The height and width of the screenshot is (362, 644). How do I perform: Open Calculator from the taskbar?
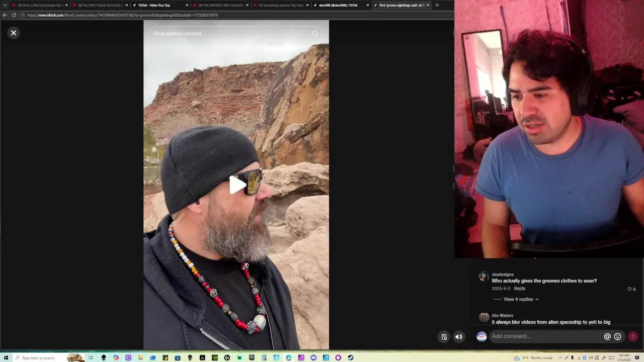[x=264, y=357]
